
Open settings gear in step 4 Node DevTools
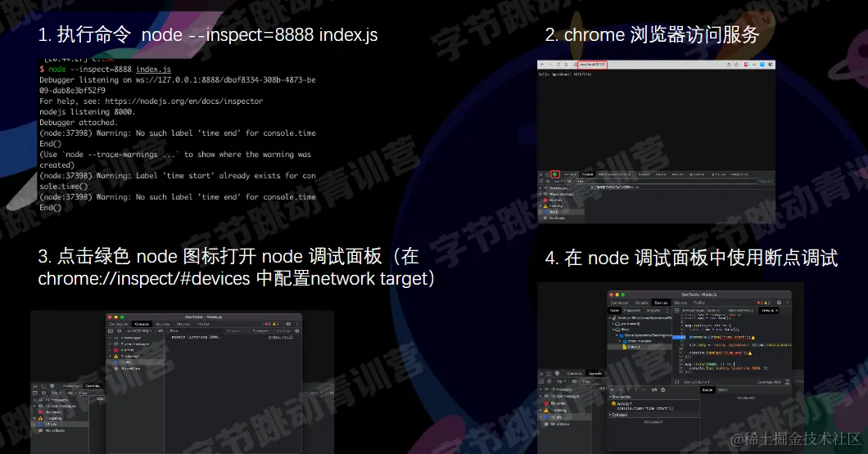point(779,303)
